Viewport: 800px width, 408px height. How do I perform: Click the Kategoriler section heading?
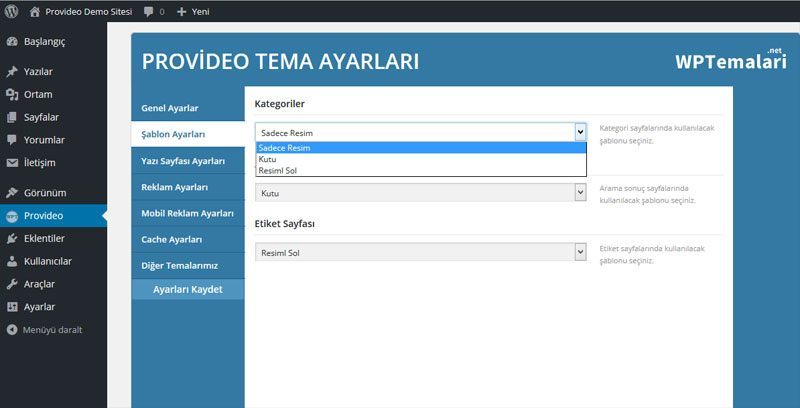pos(280,104)
